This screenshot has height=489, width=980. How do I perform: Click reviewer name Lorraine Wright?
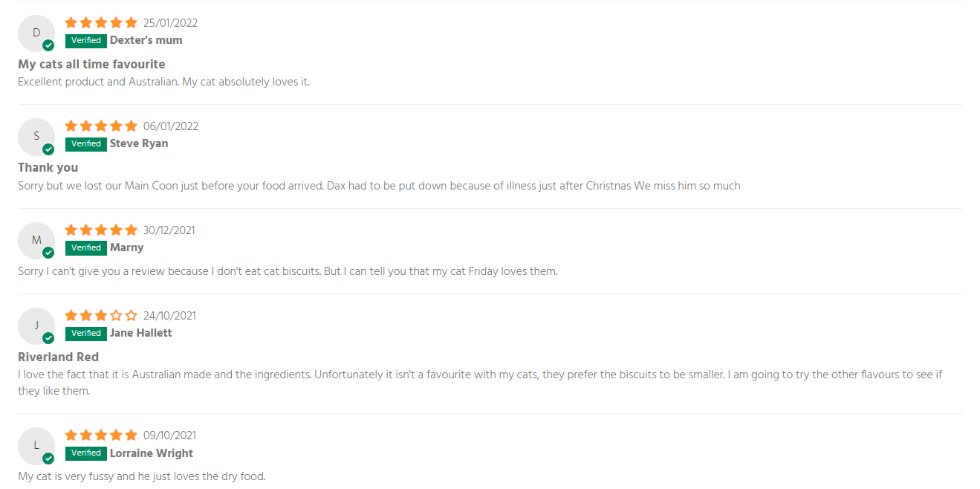click(x=152, y=453)
